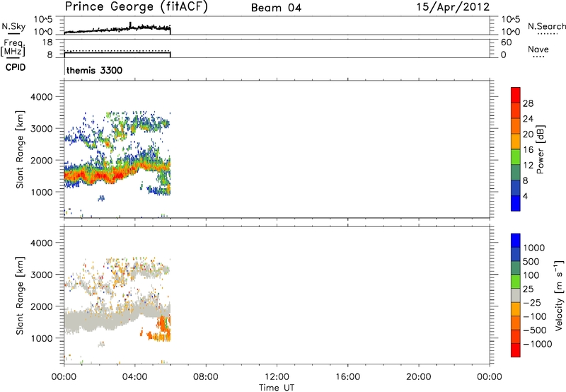The width and height of the screenshot is (566, 392).
Task: Click the "08:00" time axis tick label
Action: coord(205,377)
